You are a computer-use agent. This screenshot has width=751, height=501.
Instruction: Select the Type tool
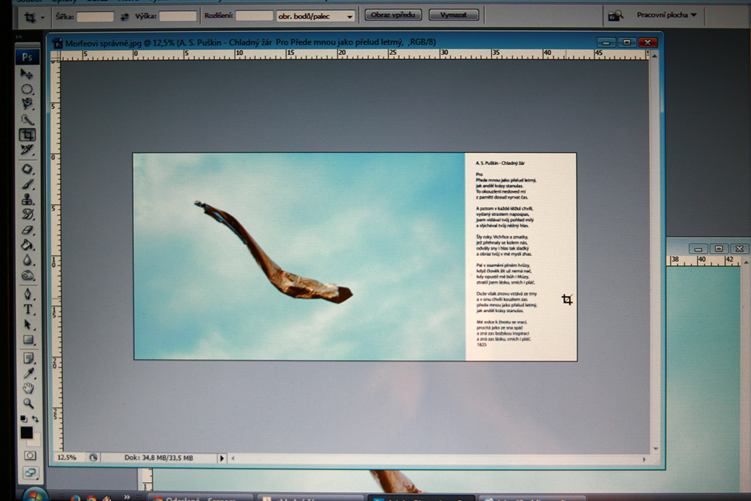27,309
